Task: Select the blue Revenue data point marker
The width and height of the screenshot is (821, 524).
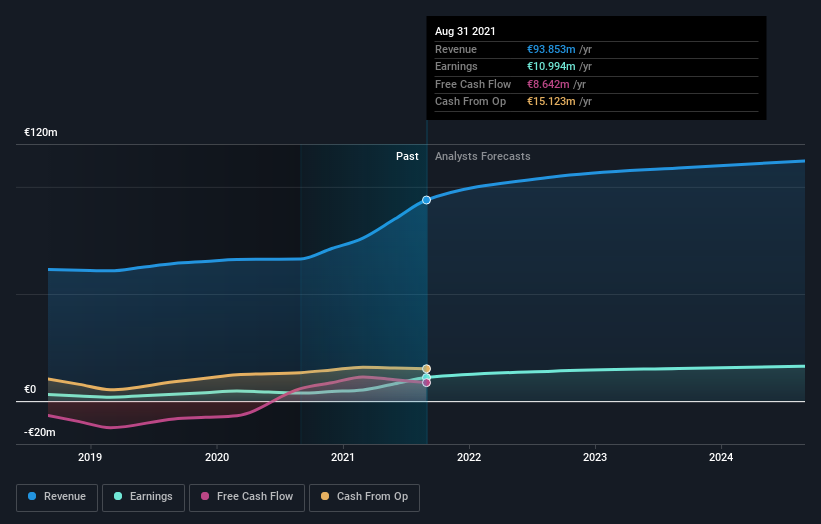Action: pos(427,200)
